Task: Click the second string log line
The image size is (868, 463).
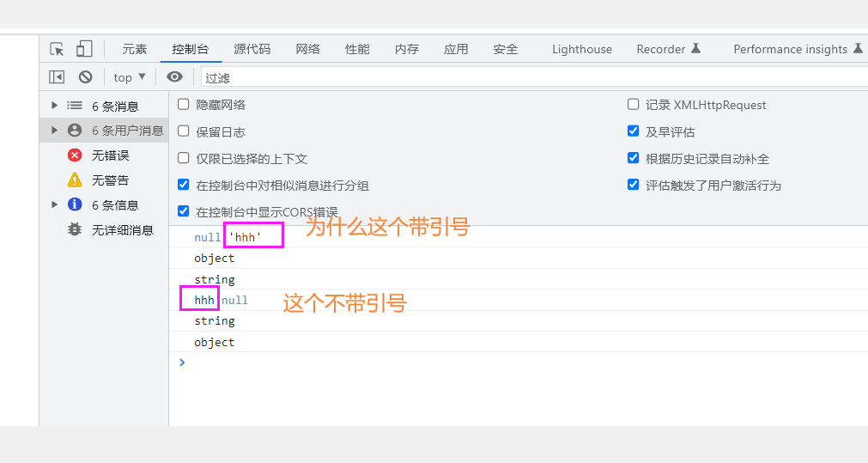Action: click(x=215, y=321)
